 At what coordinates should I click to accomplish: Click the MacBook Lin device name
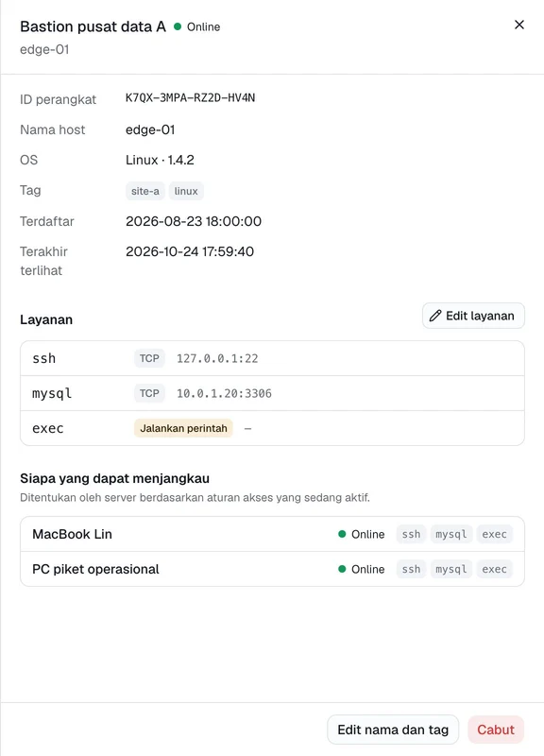click(x=73, y=534)
